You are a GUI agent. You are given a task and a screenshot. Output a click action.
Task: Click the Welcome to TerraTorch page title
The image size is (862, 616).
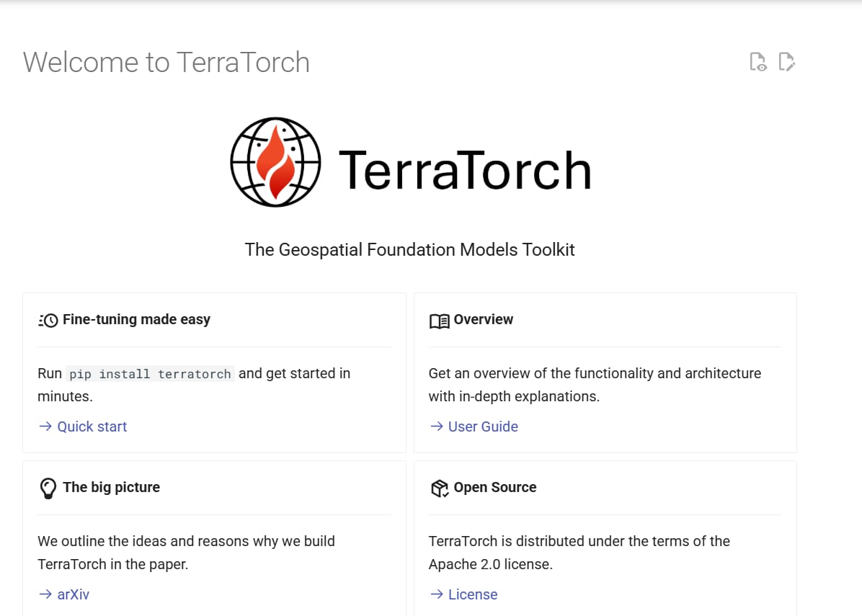(x=166, y=63)
